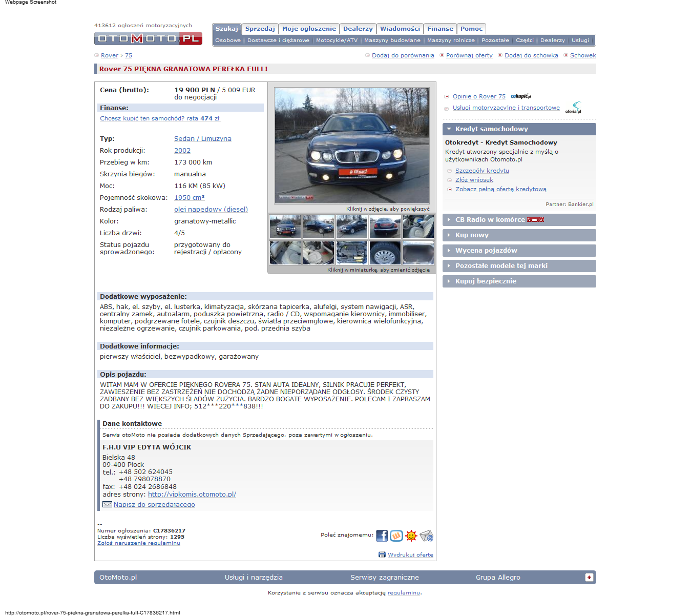This screenshot has height=616, width=691.
Task: Click the Sedan / Limuzyna link
Action: 203,138
